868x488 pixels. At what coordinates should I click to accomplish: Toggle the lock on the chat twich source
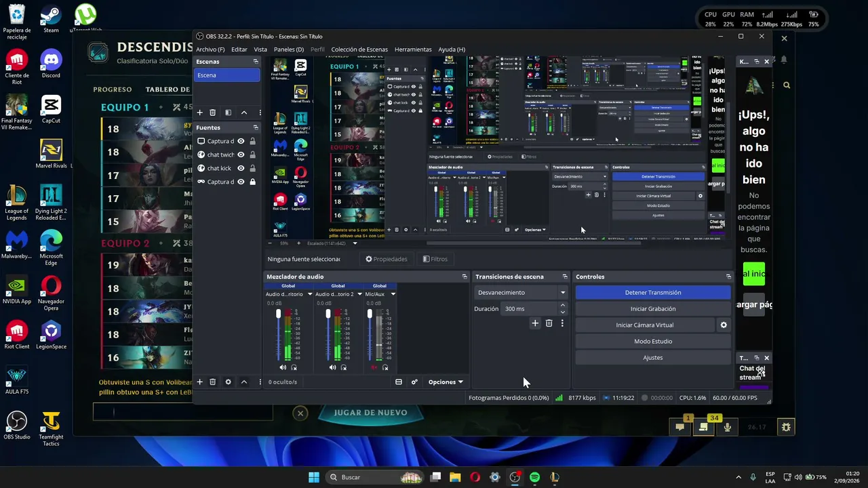pos(253,155)
